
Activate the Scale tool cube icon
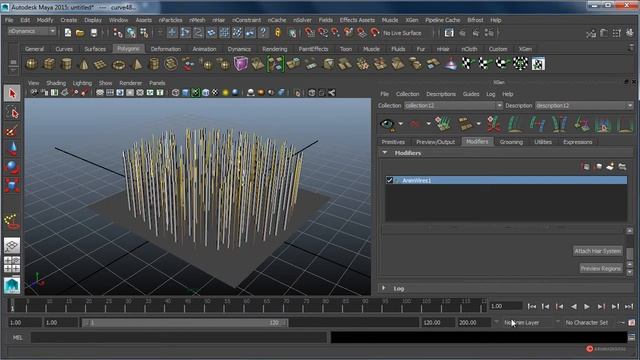pyautogui.click(x=12, y=185)
